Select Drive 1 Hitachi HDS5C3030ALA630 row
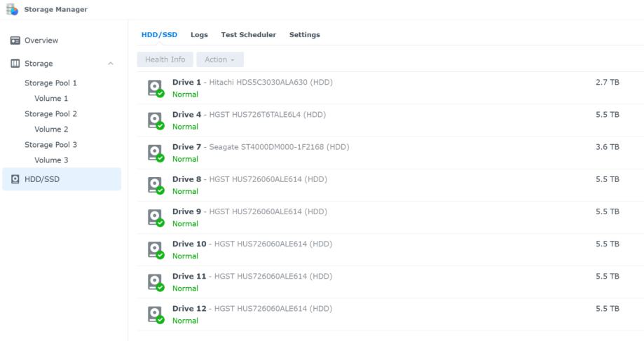The height and width of the screenshot is (341, 644). (x=390, y=88)
